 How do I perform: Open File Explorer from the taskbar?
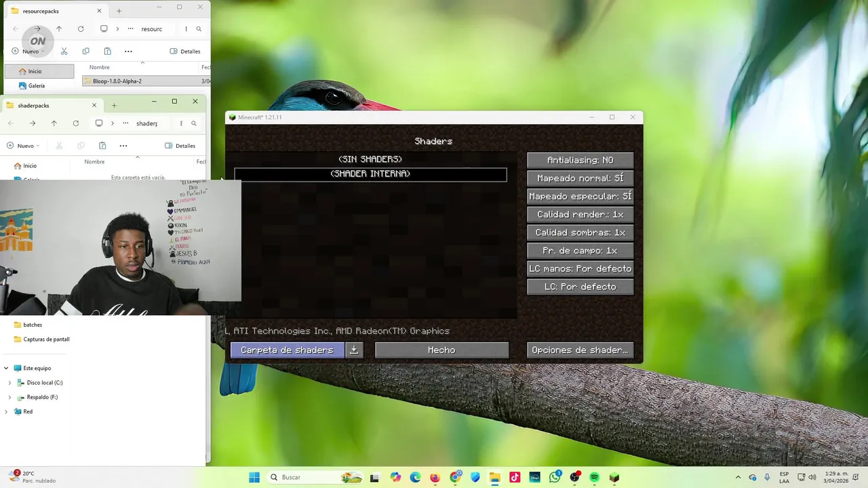(495, 477)
